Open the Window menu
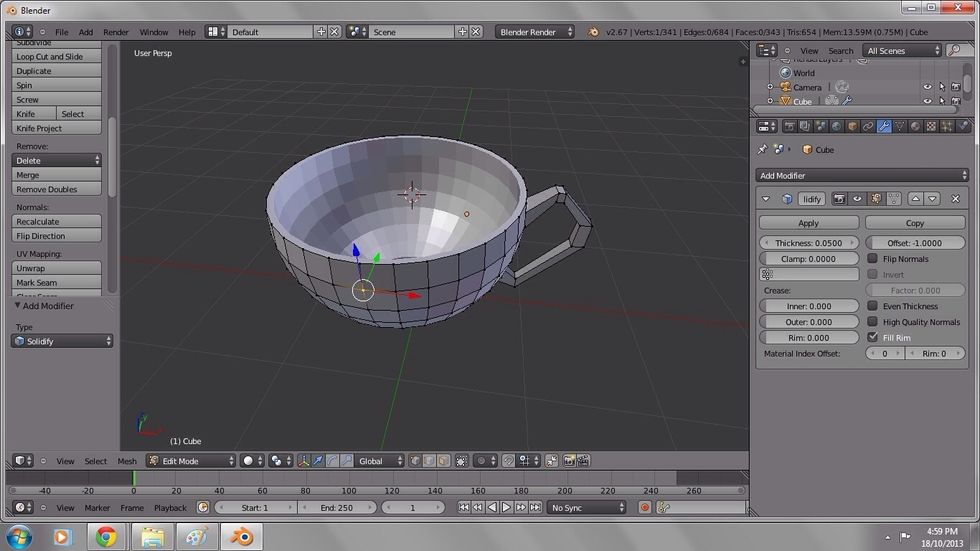This screenshot has width=980, height=551. coord(154,32)
